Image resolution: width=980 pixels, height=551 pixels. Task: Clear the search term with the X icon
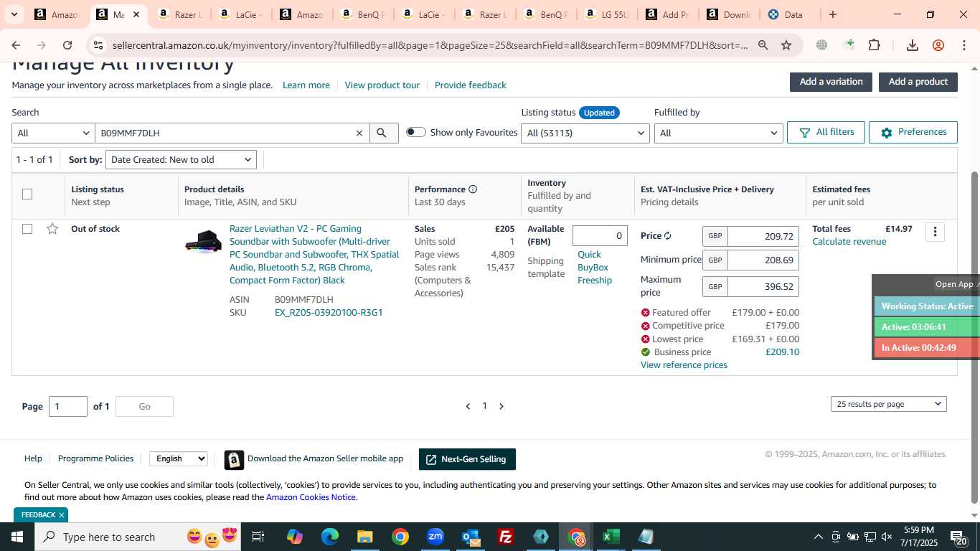click(359, 133)
